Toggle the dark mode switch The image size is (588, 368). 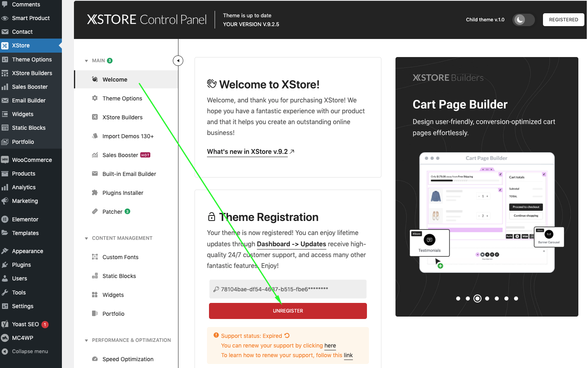[x=523, y=20]
